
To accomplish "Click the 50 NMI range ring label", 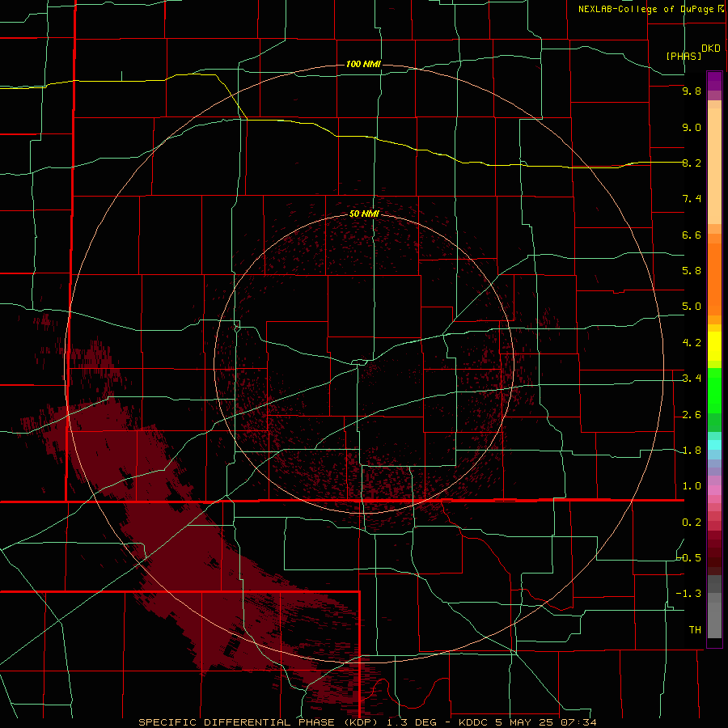I will click(363, 214).
